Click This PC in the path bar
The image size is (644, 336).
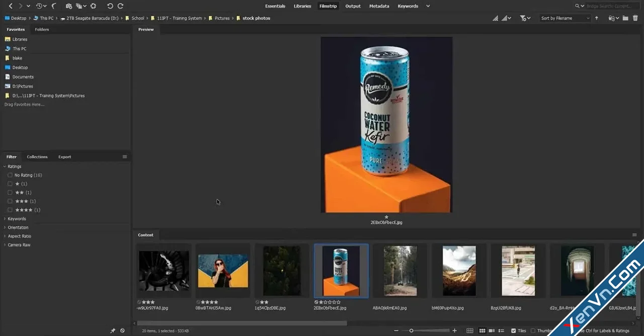(x=47, y=18)
